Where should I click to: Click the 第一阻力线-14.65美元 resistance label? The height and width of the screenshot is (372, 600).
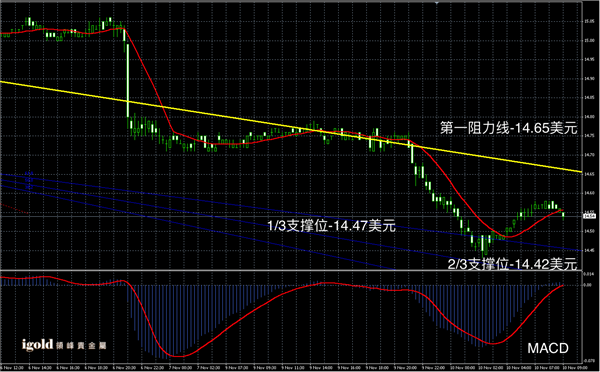point(509,128)
